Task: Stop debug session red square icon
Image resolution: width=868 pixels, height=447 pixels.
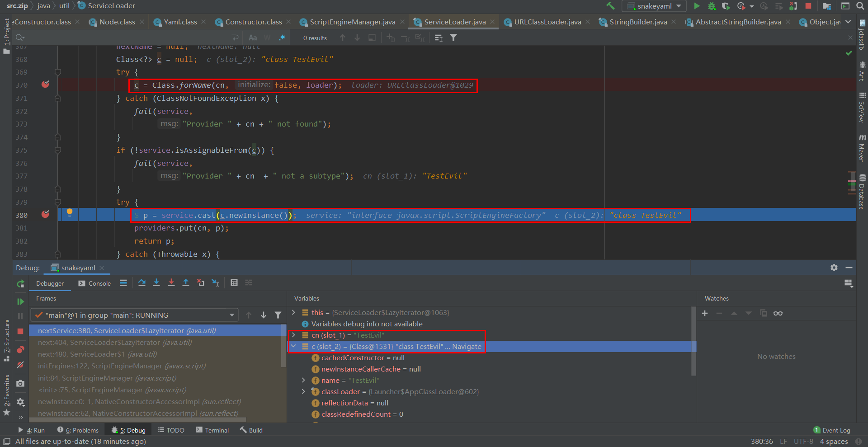Action: [x=20, y=331]
